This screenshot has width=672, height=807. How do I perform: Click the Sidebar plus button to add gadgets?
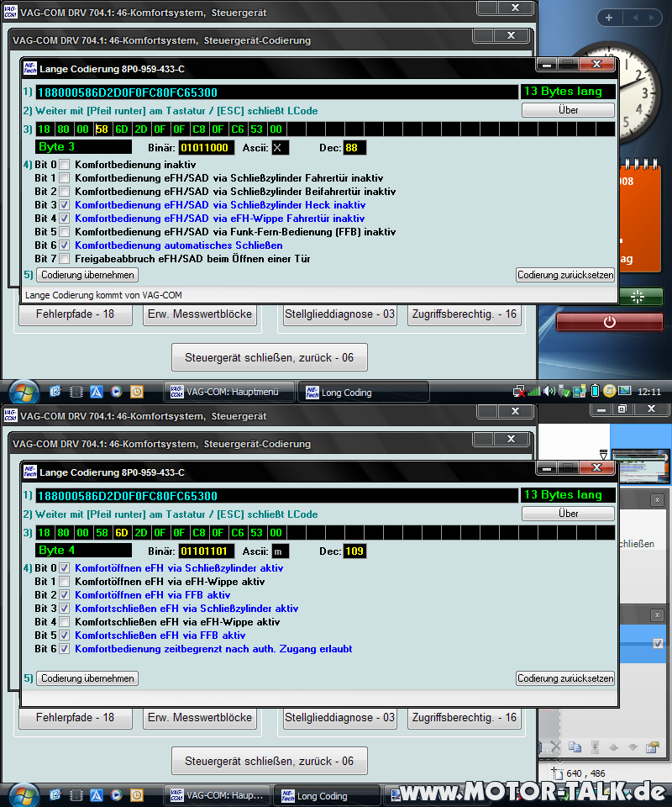pyautogui.click(x=609, y=18)
